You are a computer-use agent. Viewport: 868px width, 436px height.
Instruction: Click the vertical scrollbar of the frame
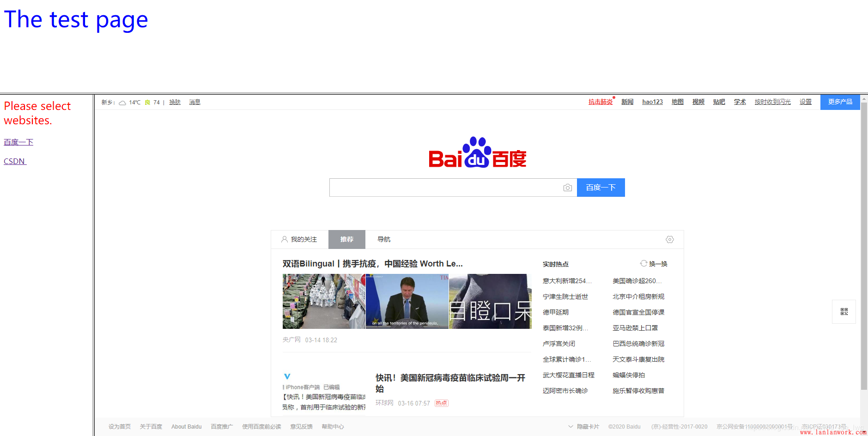[863, 245]
